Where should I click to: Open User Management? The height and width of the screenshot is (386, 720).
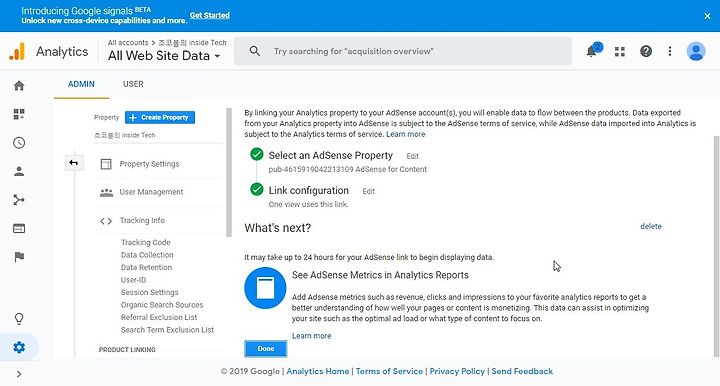151,192
